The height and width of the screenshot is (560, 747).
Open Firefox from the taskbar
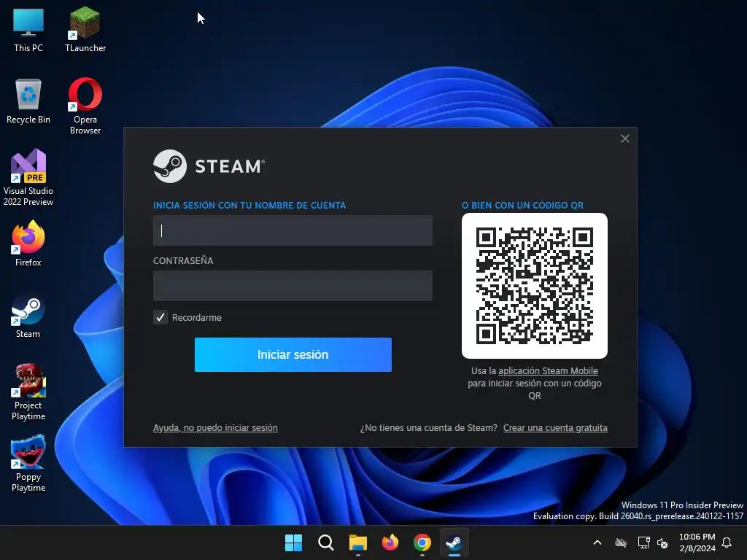tap(390, 542)
